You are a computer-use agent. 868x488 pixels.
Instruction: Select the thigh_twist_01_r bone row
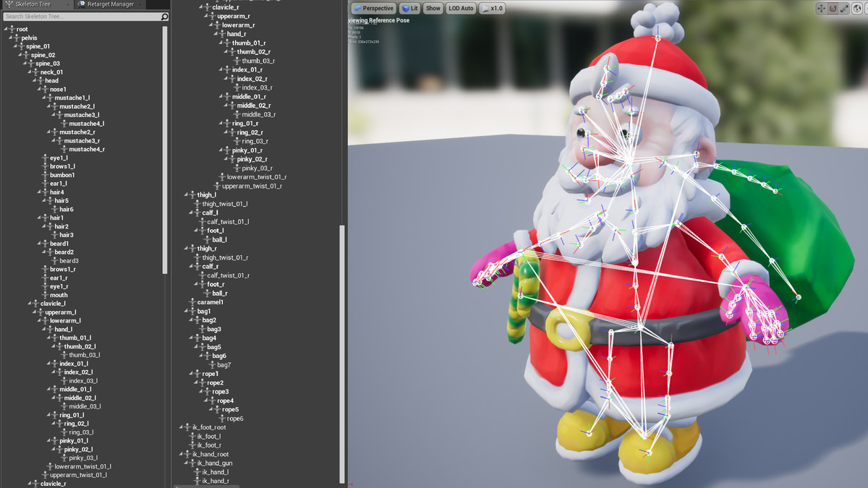tap(221, 257)
